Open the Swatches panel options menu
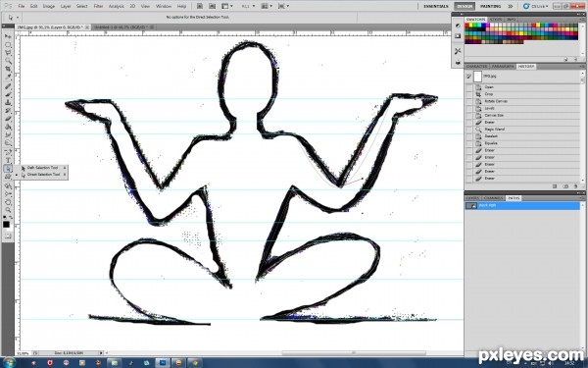 tap(582, 20)
